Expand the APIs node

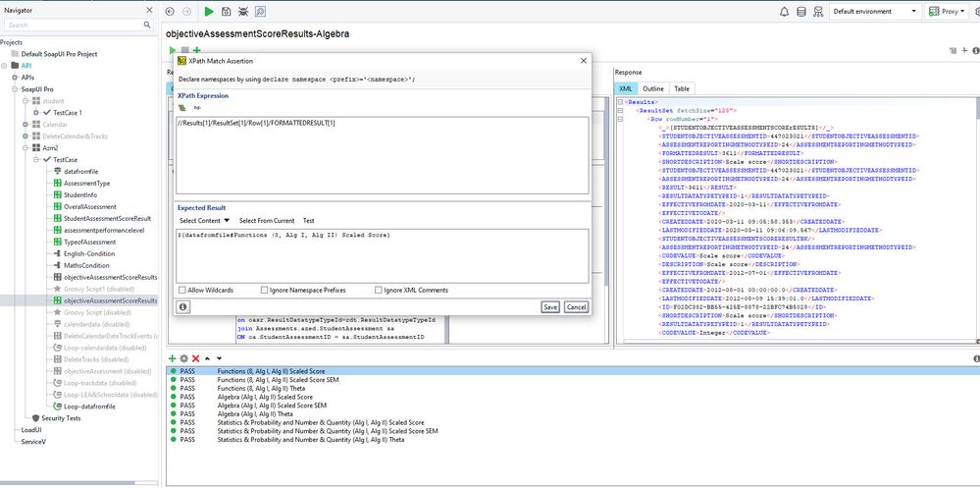pos(15,78)
